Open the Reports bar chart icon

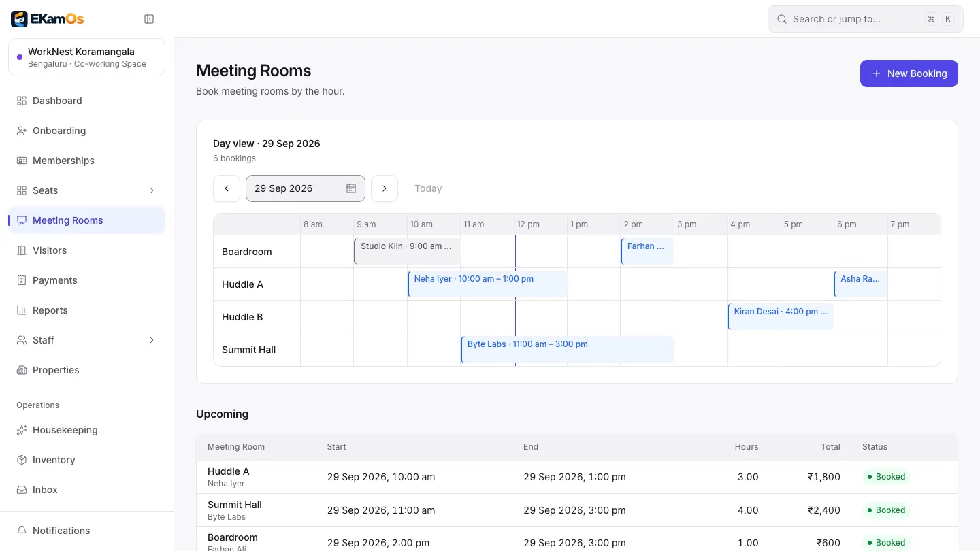click(x=22, y=310)
